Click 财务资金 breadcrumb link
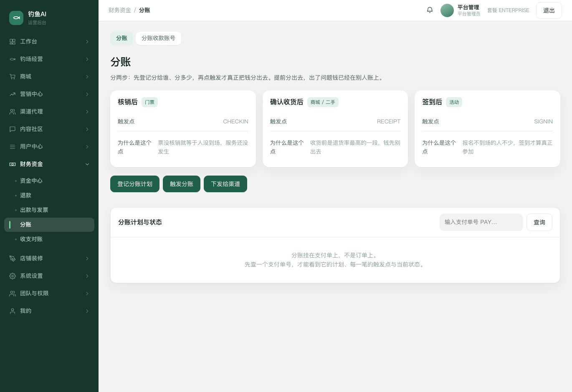572x392 pixels. pos(120,10)
